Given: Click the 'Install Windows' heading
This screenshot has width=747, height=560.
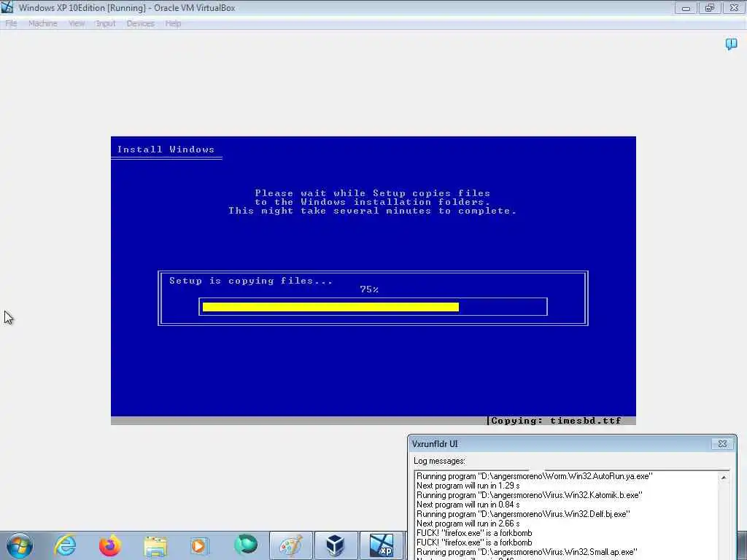Looking at the screenshot, I should coord(166,149).
